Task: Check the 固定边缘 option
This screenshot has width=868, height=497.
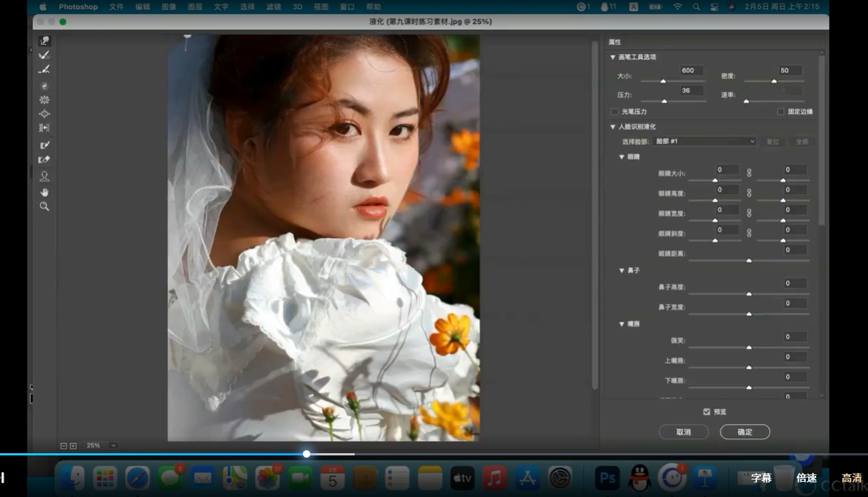Action: pyautogui.click(x=780, y=112)
